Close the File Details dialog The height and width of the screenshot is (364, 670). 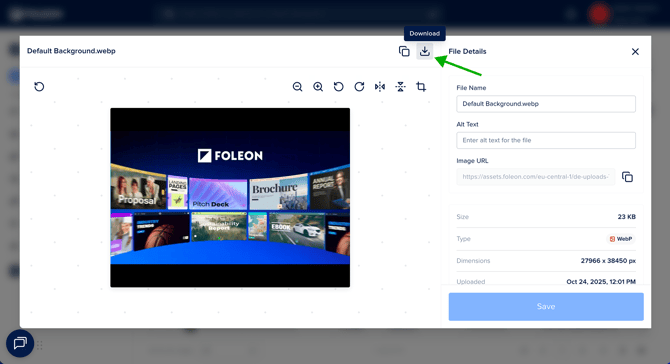point(635,52)
